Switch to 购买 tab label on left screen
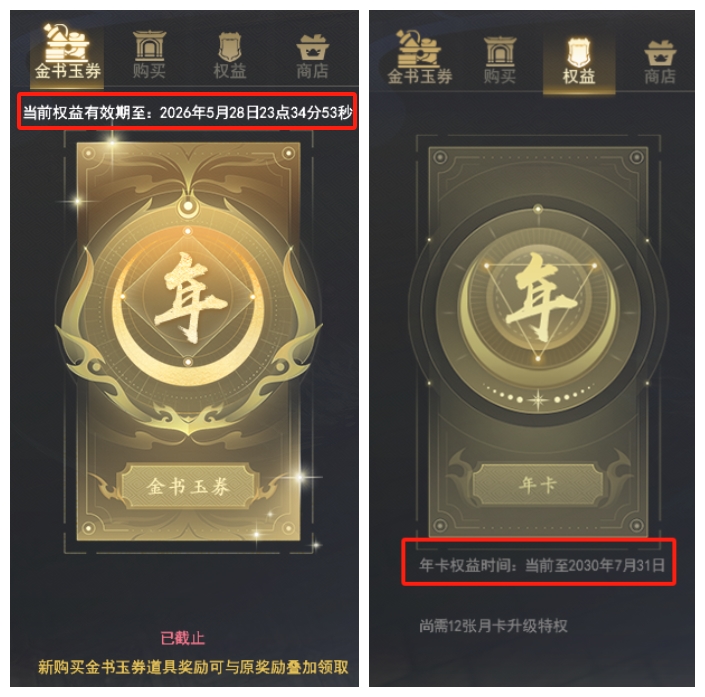Viewport: 705px width, 697px height. click(149, 71)
